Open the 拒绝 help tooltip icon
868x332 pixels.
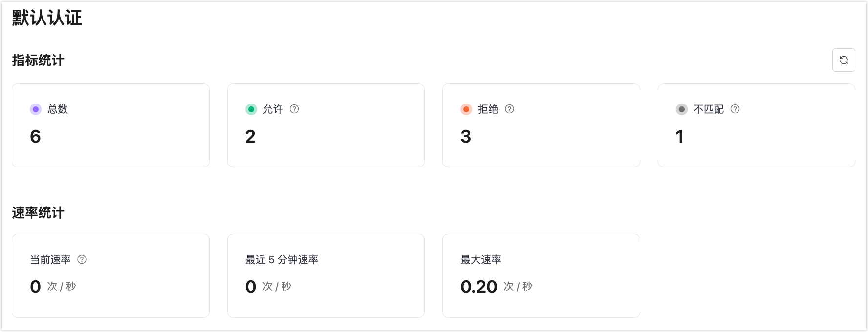[510, 109]
